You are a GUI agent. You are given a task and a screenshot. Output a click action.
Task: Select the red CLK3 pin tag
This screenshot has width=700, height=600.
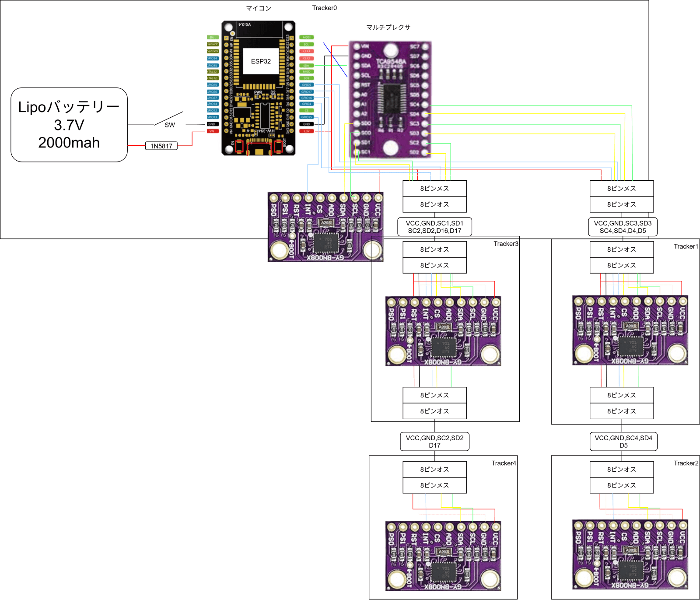pos(306,51)
